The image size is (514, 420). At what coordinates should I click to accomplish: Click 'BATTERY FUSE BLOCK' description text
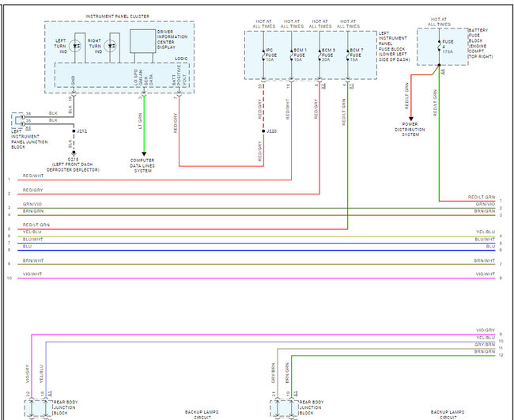point(481,44)
